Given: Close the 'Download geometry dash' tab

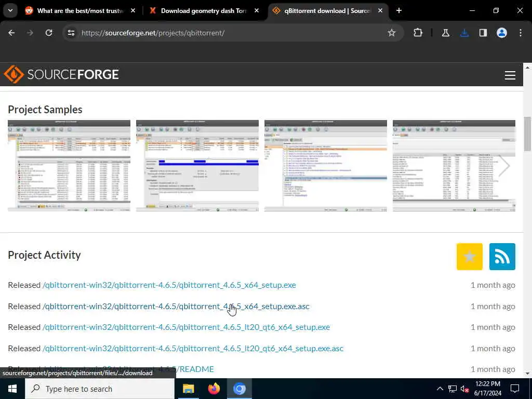Looking at the screenshot, I should (257, 10).
